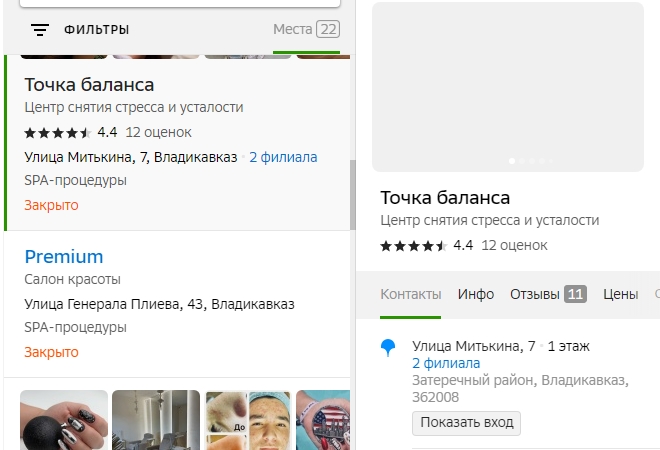Click the large photo placeholder in details panel

coord(507,87)
